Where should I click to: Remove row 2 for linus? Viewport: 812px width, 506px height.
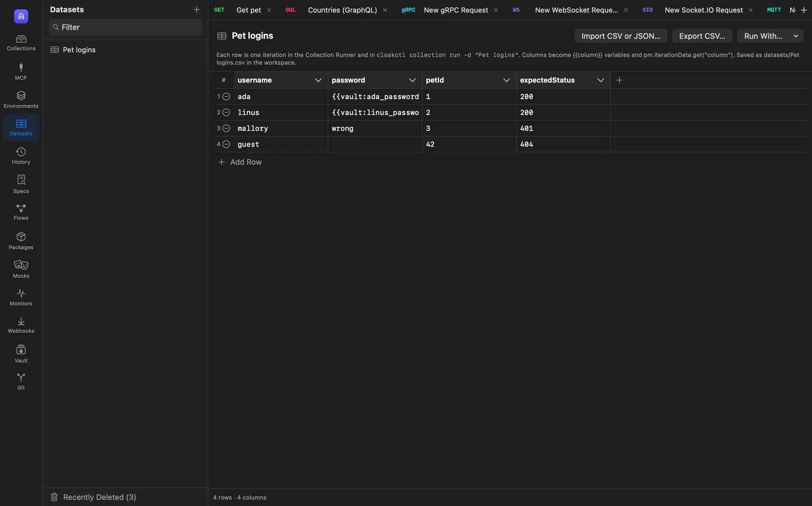(x=227, y=112)
